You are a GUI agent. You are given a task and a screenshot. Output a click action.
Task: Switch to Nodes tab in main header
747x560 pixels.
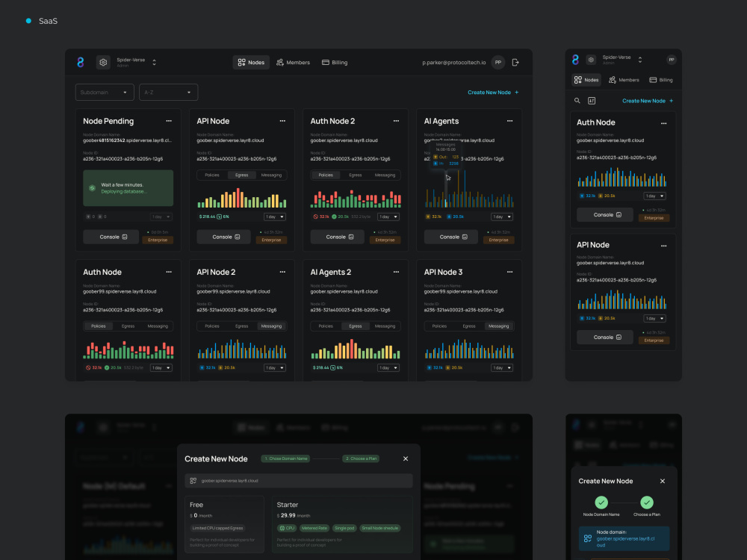(251, 63)
